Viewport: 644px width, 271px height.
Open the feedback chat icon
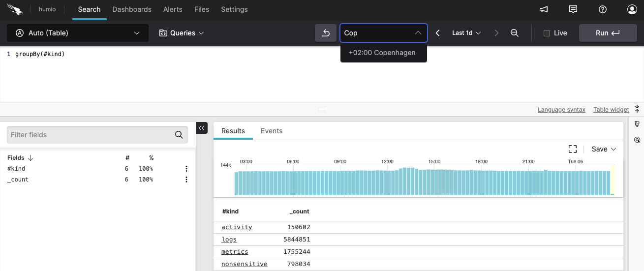(573, 9)
